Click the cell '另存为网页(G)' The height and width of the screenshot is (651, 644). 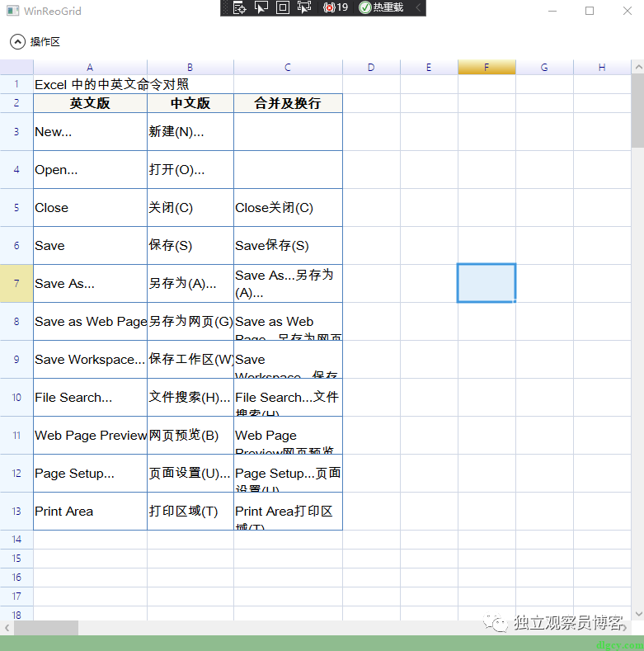click(190, 321)
